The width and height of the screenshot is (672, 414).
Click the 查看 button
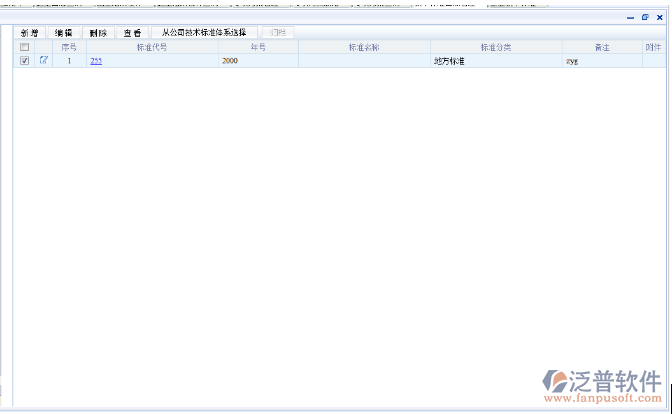click(132, 33)
